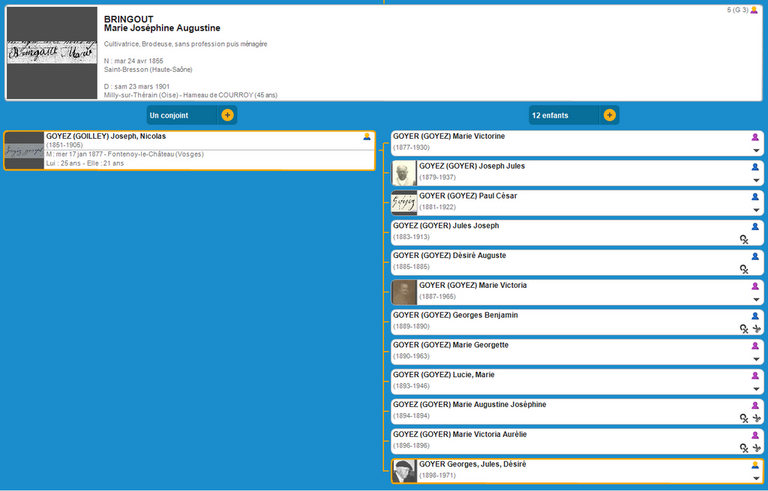This screenshot has width=768, height=491.
Task: Click the blue person icon for Joseph Jules
Action: click(756, 167)
